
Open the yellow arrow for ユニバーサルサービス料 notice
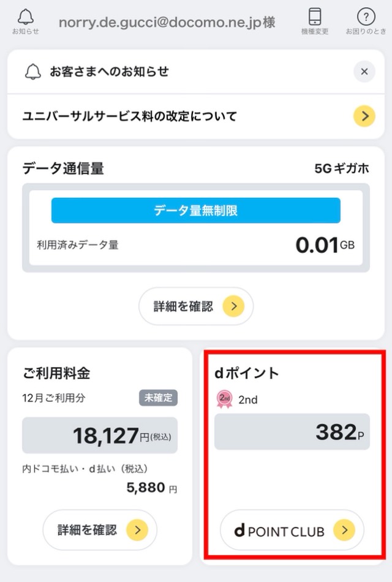364,116
